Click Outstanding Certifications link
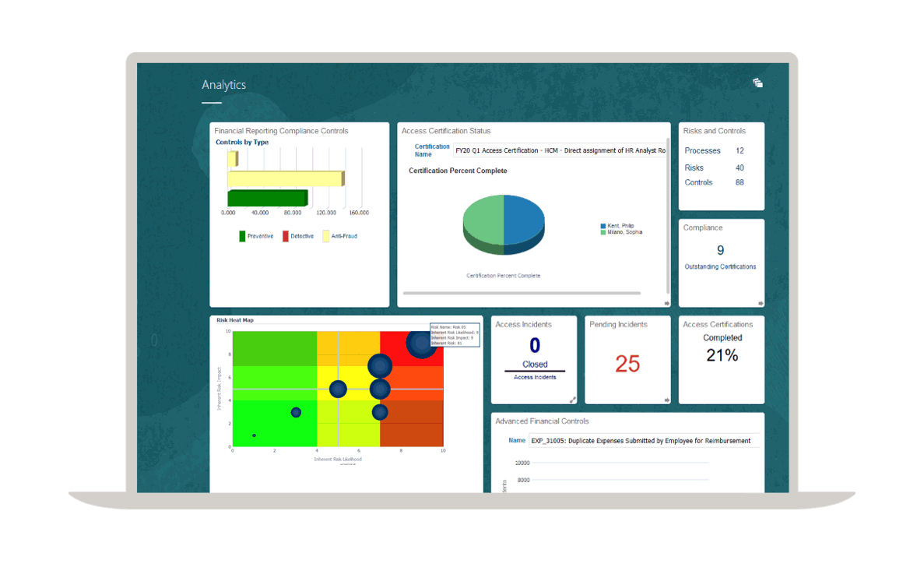The image size is (924, 578). pos(720,267)
